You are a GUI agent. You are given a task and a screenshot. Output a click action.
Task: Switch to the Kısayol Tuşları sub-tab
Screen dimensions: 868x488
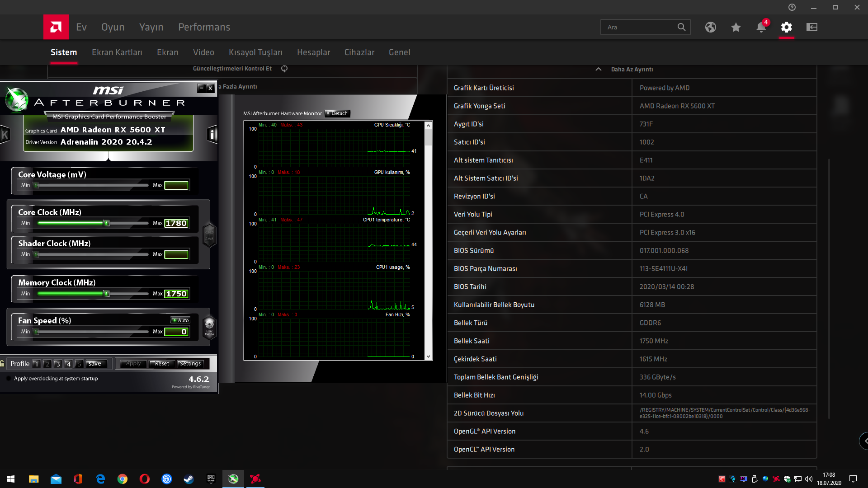[256, 52]
